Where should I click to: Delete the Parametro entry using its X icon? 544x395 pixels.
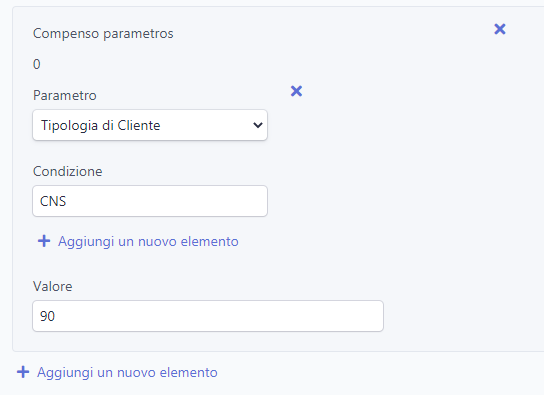(x=296, y=91)
